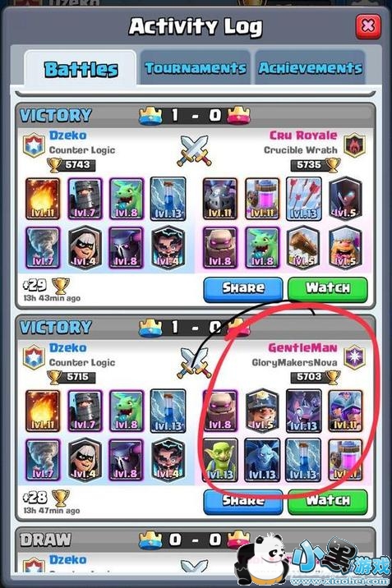This screenshot has width=392, height=588.
Task: Open the Achievements tab
Action: point(310,68)
